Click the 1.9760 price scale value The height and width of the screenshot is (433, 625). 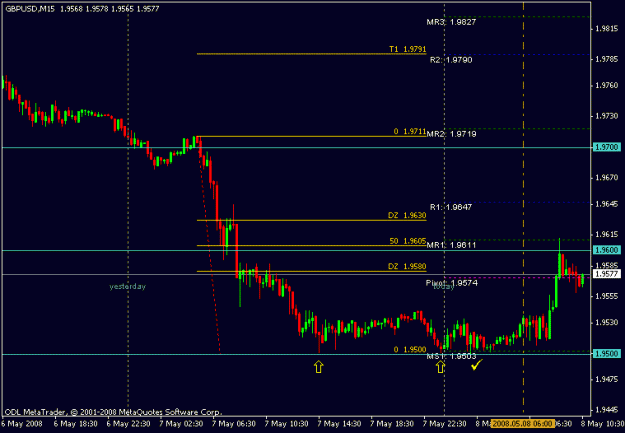pyautogui.click(x=607, y=85)
